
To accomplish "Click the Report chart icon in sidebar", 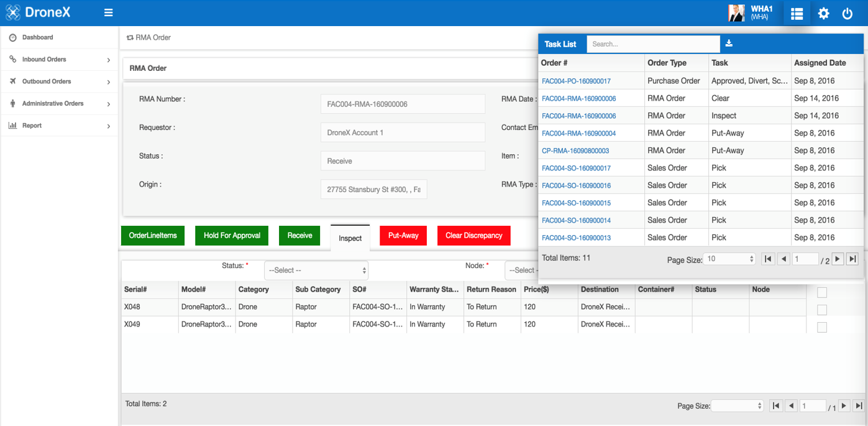I will click(11, 126).
